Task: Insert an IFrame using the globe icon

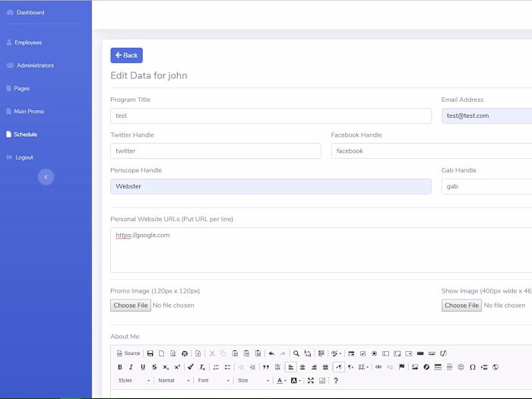Action: tap(496, 367)
